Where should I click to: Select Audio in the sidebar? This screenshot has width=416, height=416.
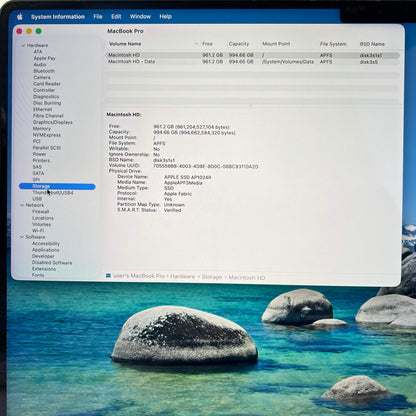(40, 64)
